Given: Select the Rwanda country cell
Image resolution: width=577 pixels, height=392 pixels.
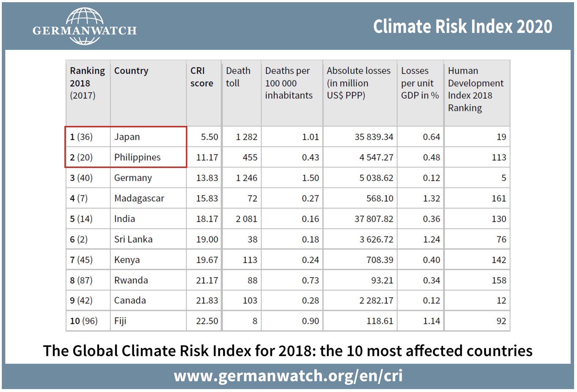Looking at the screenshot, I should (131, 280).
